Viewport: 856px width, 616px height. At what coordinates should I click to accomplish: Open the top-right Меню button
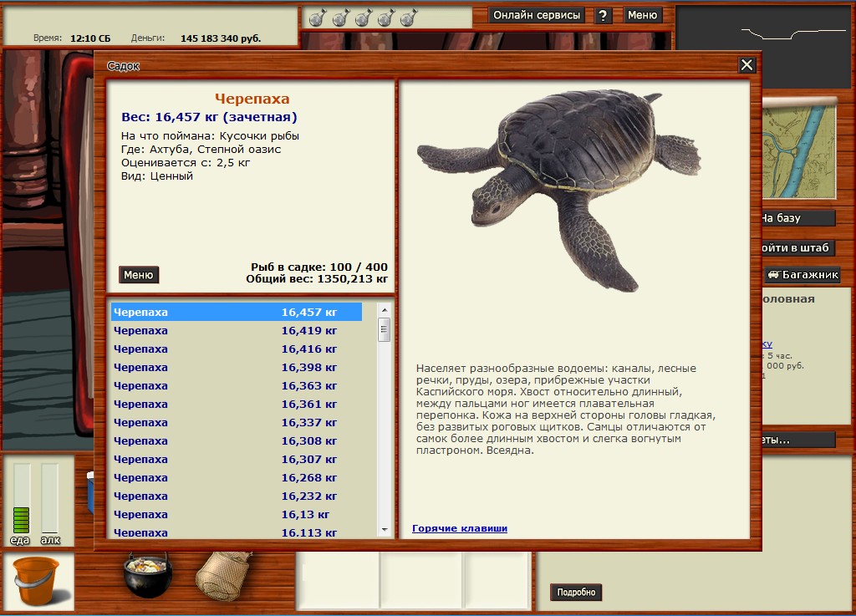coord(642,15)
